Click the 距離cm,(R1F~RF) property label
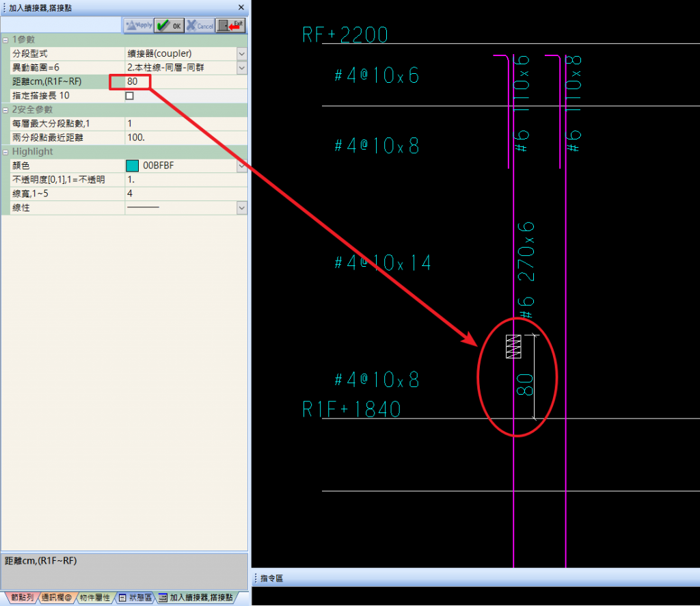Viewport: 700px width, 606px height. point(47,81)
